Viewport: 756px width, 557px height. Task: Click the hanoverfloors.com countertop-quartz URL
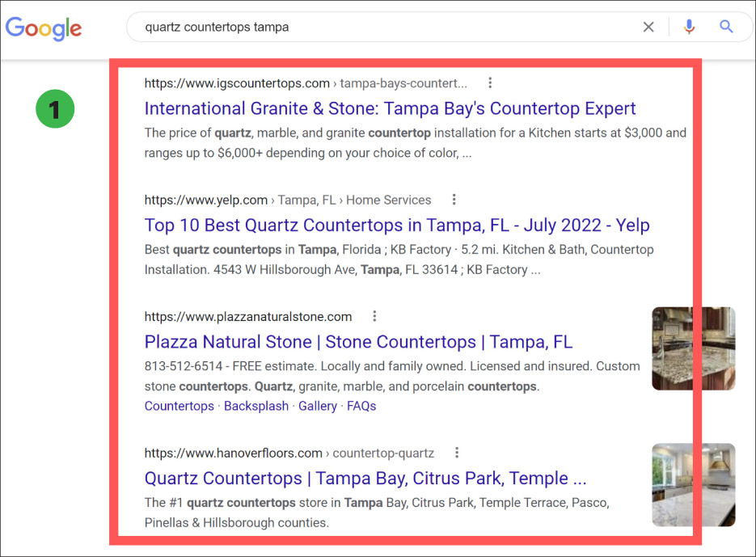pos(289,454)
